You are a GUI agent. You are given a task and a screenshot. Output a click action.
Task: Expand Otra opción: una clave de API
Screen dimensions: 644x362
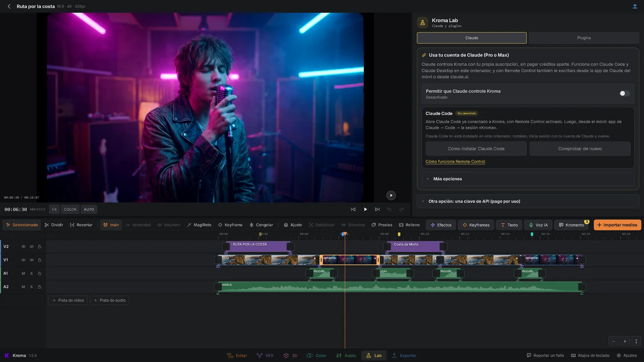pos(528,202)
